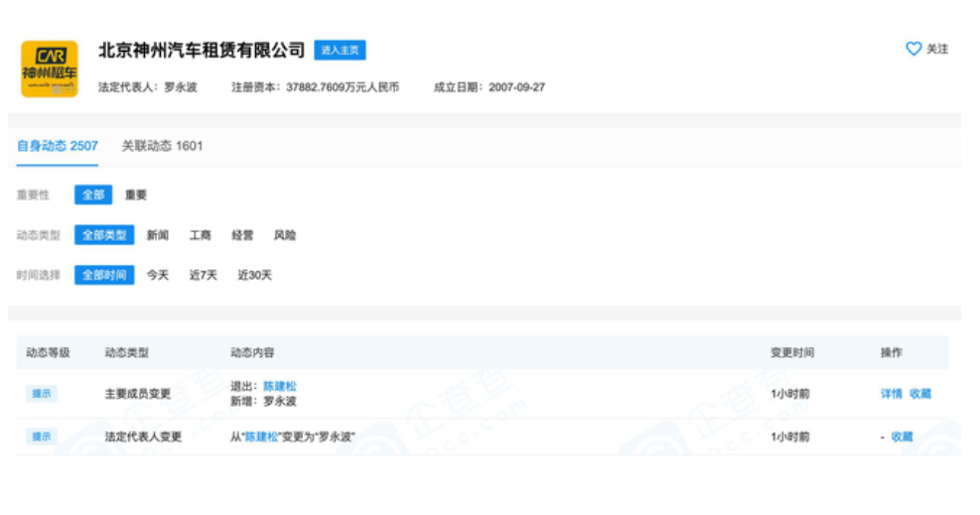Viewport: 980px width, 515px height.
Task: Open 陈建松 link in 主要成员变更 row
Action: pos(280,386)
